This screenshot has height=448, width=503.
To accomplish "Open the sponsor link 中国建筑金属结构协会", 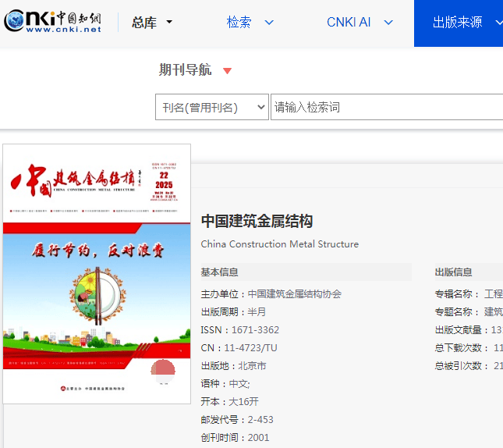I will pyautogui.click(x=294, y=294).
